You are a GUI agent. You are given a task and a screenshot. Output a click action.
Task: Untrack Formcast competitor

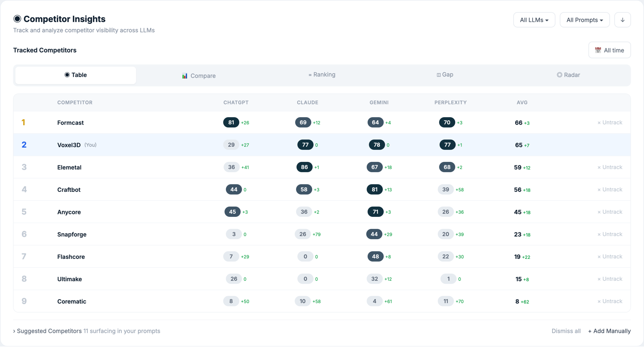pos(610,123)
